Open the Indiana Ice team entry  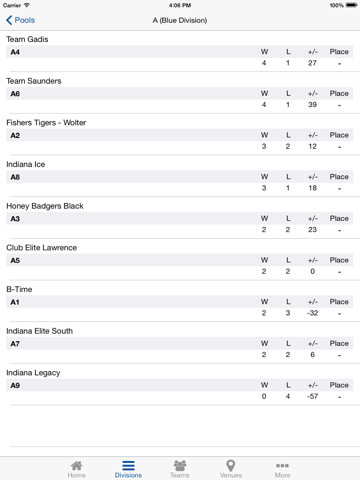pyautogui.click(x=180, y=176)
